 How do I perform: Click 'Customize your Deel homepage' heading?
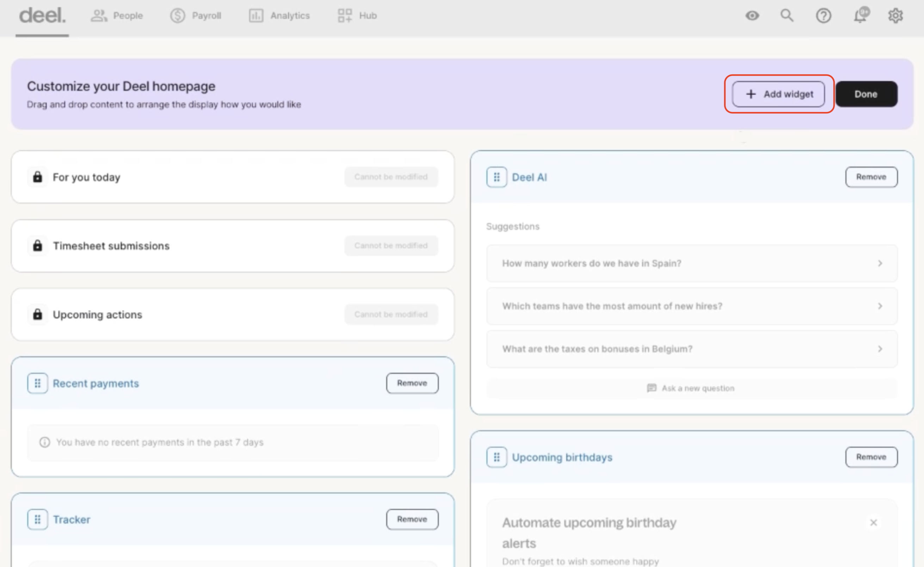point(121,86)
